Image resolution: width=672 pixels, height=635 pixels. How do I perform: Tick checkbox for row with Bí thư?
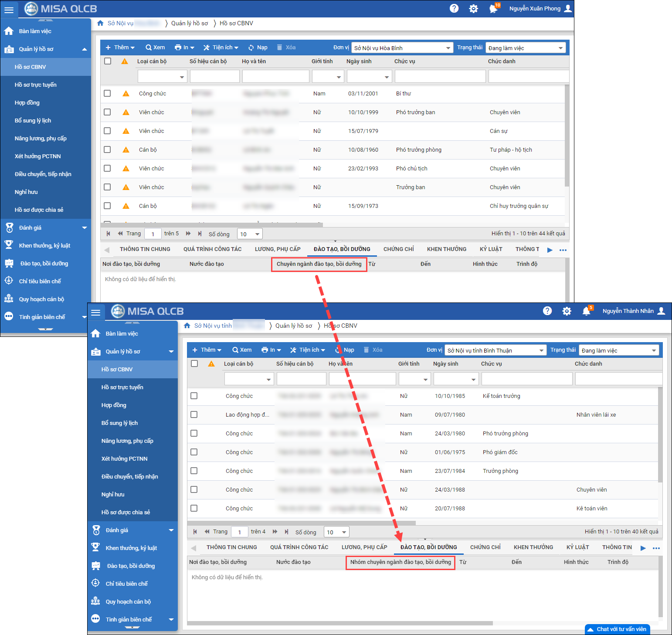pyautogui.click(x=107, y=93)
